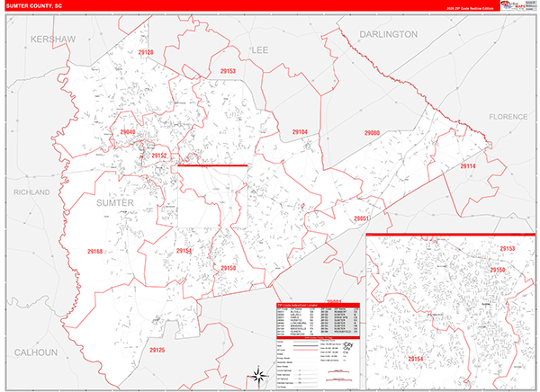Viewport: 540px width, 392px height.
Task: Select the KERSHAW county label
Action: click(53, 40)
